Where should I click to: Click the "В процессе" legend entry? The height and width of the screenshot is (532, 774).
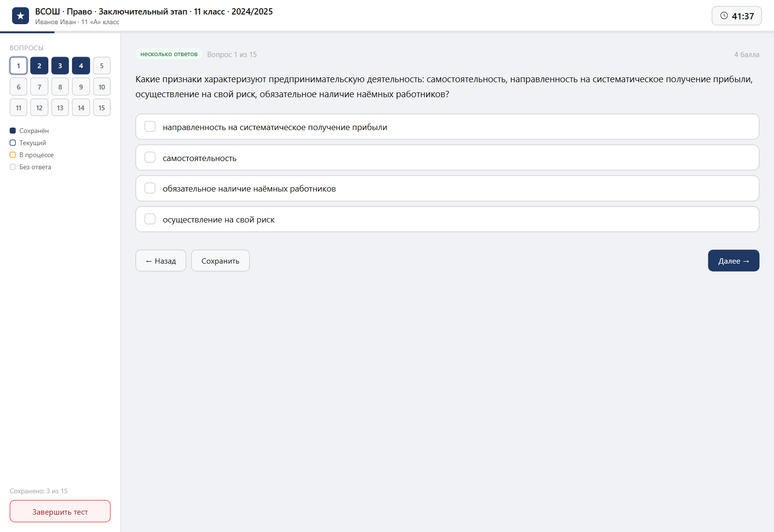32,155
